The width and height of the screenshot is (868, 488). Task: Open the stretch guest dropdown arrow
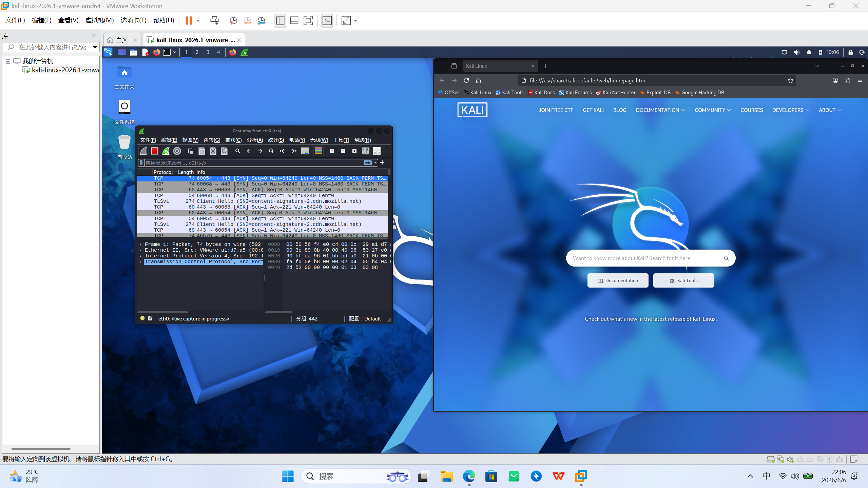coord(355,21)
